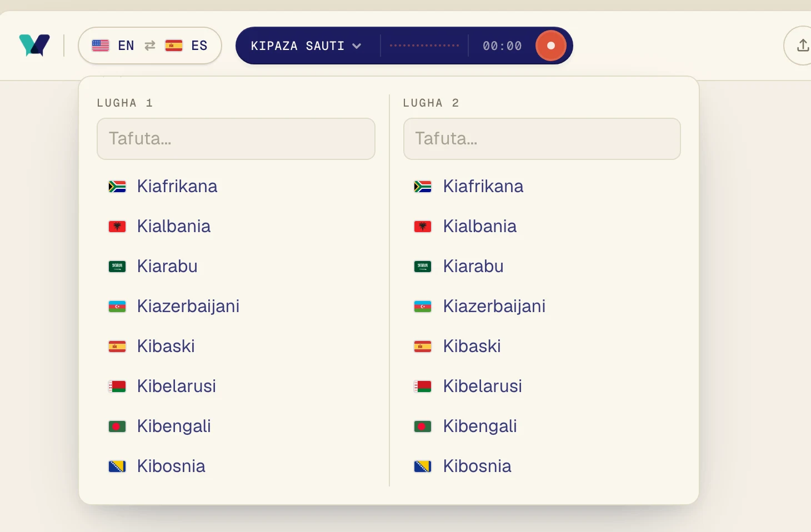The height and width of the screenshot is (532, 811).
Task: Choose Kiarabu under Lugha 1
Action: pos(236,267)
